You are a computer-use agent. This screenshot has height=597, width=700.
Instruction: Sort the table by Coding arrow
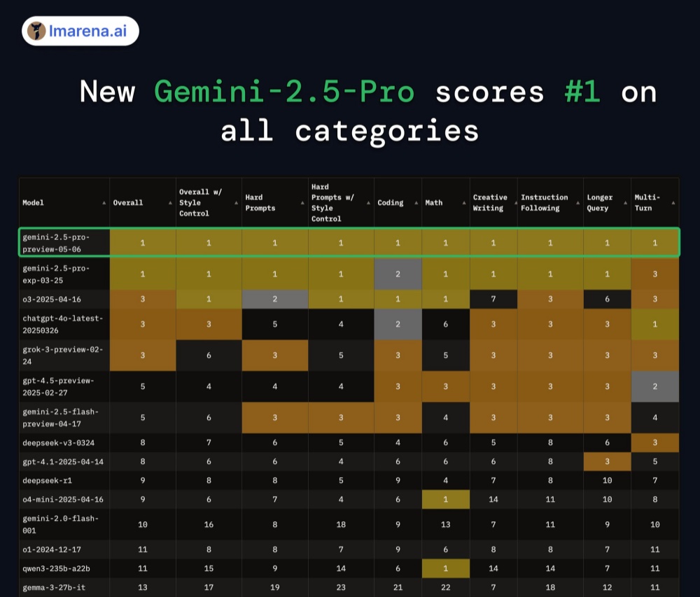coord(415,203)
